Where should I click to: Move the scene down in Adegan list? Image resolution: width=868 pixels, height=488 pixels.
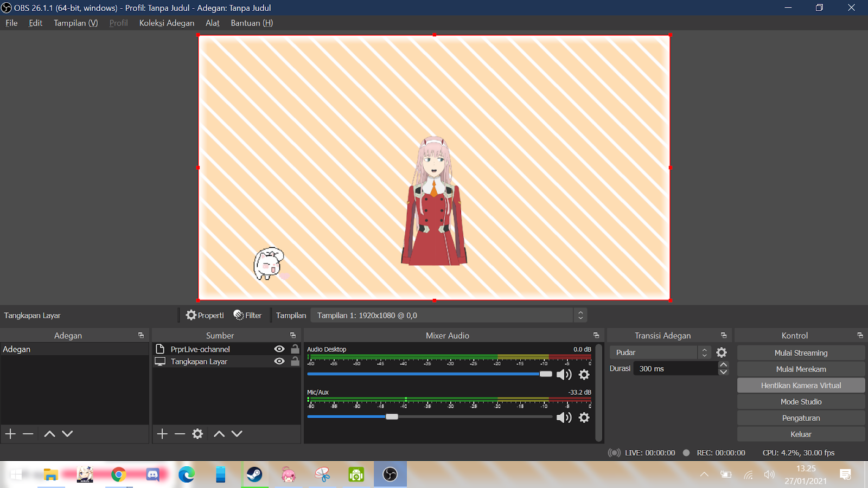pos(67,434)
